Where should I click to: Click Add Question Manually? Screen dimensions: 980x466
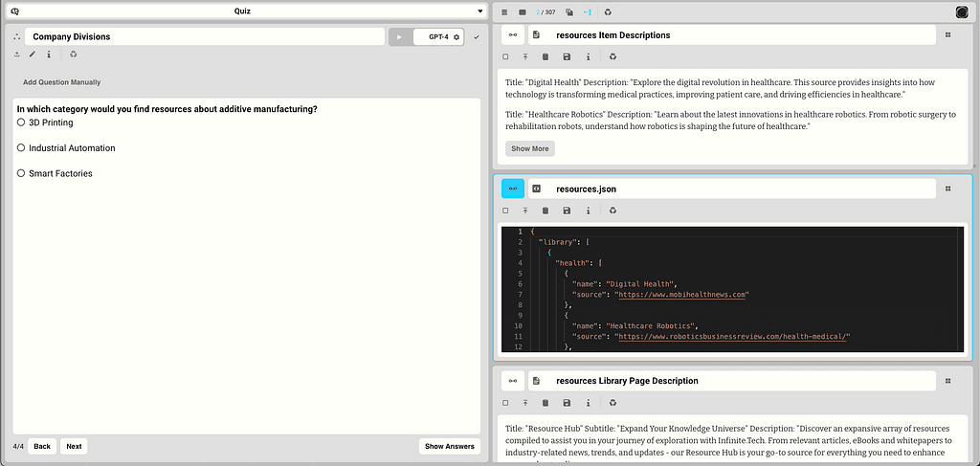coord(62,82)
